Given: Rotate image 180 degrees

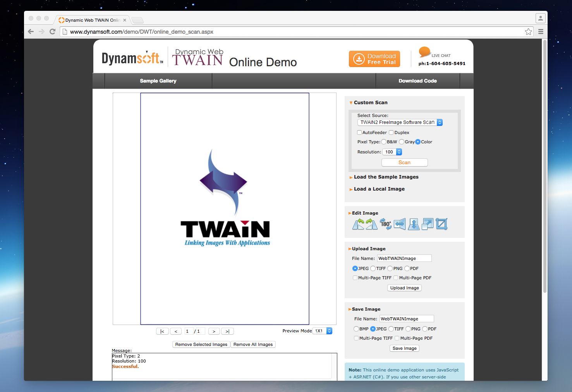Looking at the screenshot, I should (x=385, y=224).
